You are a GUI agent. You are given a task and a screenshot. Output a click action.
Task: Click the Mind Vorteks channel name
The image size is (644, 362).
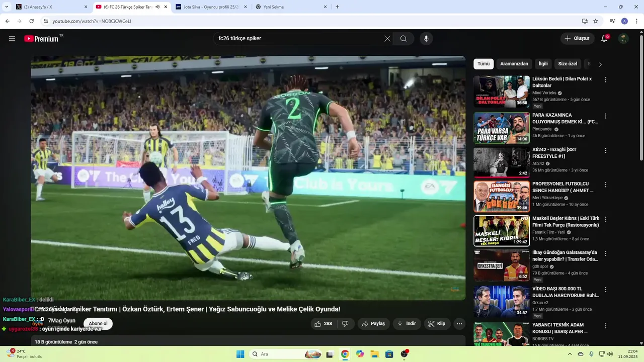[544, 93]
